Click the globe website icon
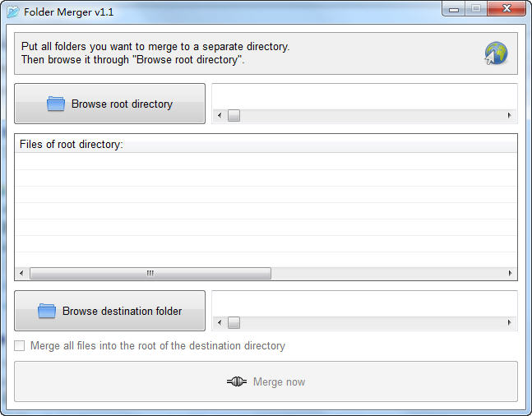Image resolution: width=532 pixels, height=416 pixels. pos(496,53)
